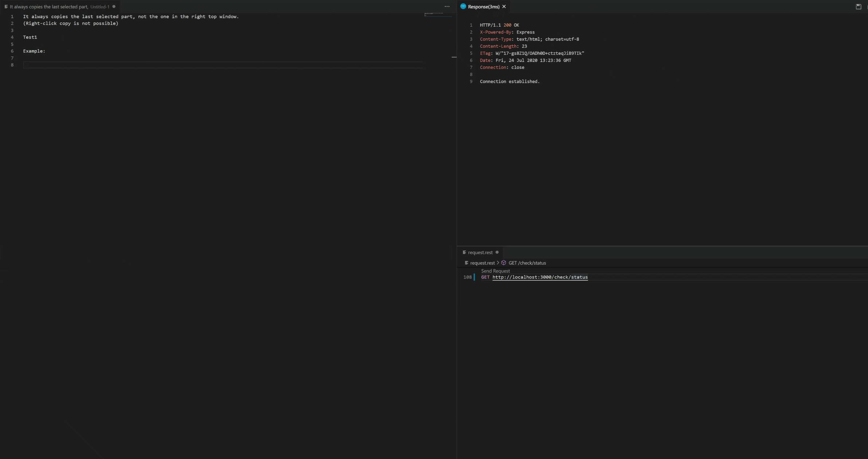
Task: Click the Send Request code lens link
Action: 495,271
